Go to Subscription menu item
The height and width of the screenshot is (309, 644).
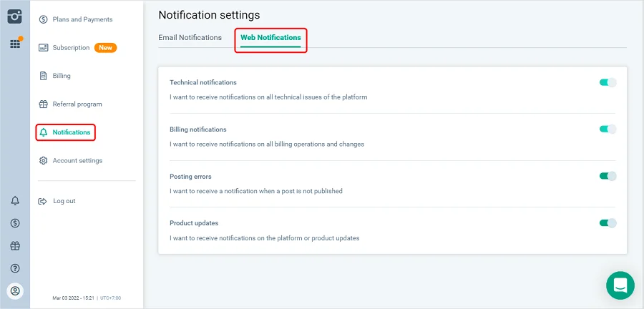point(71,48)
